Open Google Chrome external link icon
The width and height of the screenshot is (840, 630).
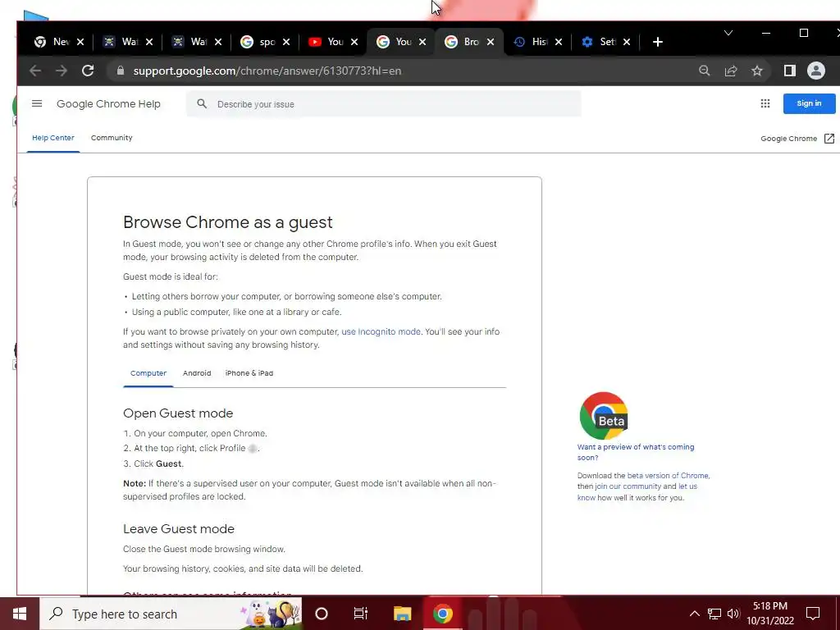(x=829, y=138)
